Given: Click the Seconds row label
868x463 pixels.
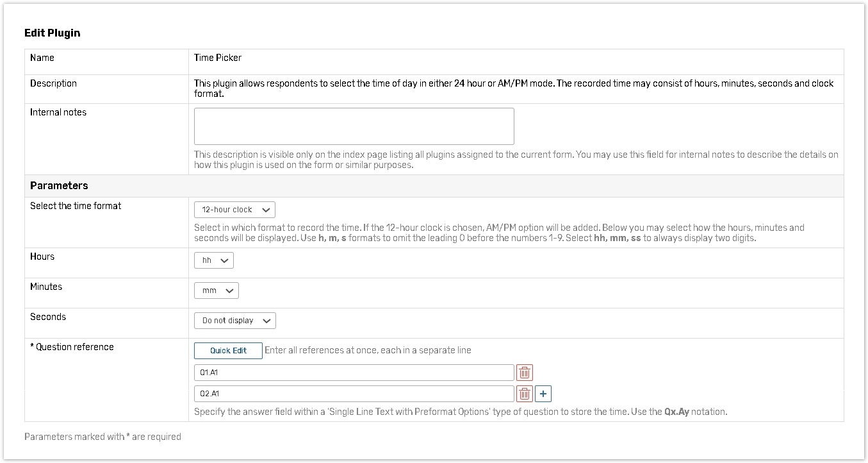Looking at the screenshot, I should pyautogui.click(x=48, y=317).
